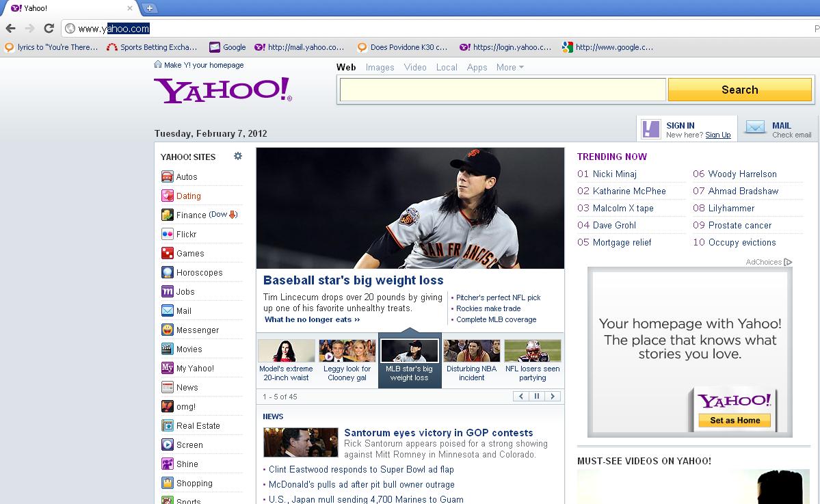Open the Yahoo Sites settings gear

238,156
